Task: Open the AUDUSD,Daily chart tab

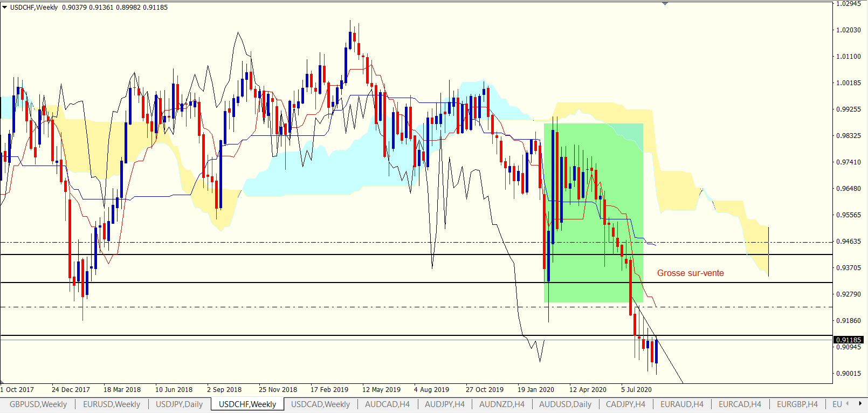Action: 565,404
